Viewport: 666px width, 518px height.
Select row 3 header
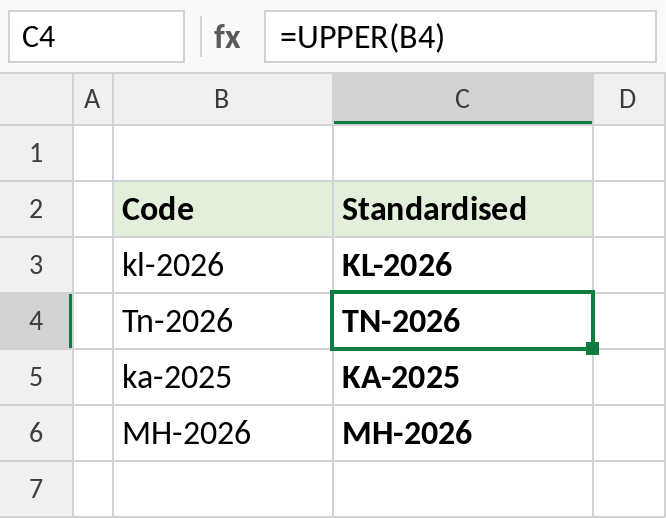point(37,265)
